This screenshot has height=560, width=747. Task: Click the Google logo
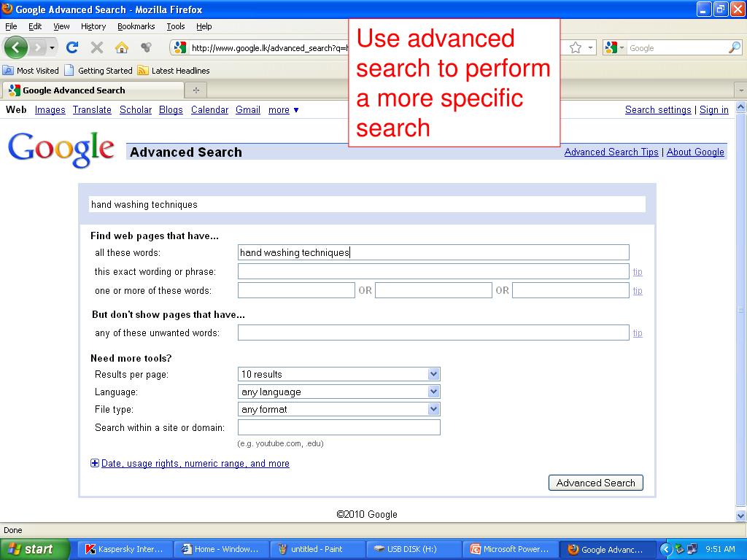click(61, 149)
